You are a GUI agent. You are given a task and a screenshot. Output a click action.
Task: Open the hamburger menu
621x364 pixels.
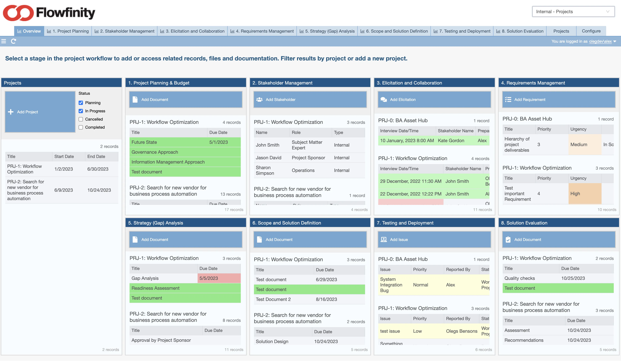4,41
